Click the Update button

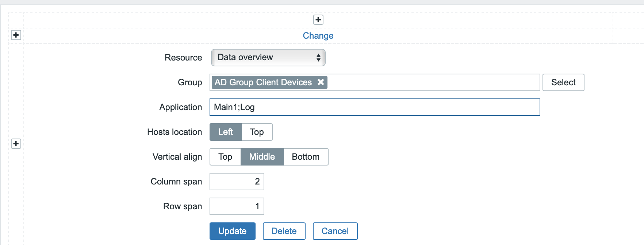(232, 231)
